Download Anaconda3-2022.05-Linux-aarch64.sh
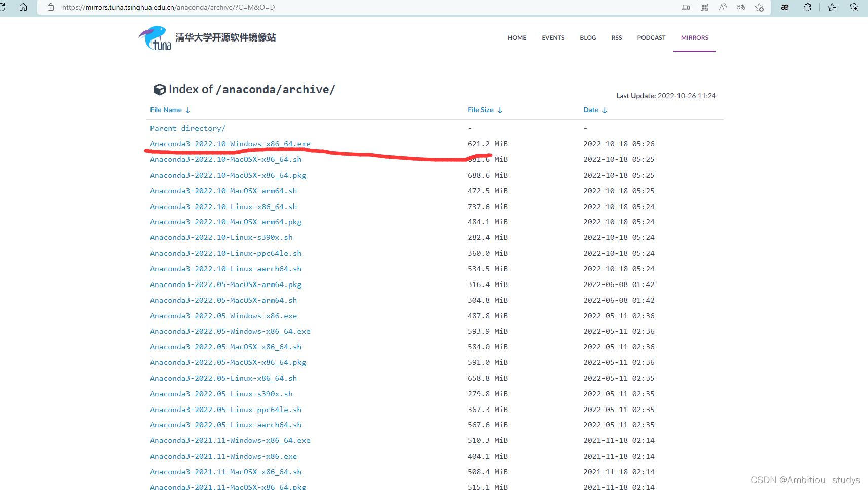The width and height of the screenshot is (868, 490). [225, 425]
